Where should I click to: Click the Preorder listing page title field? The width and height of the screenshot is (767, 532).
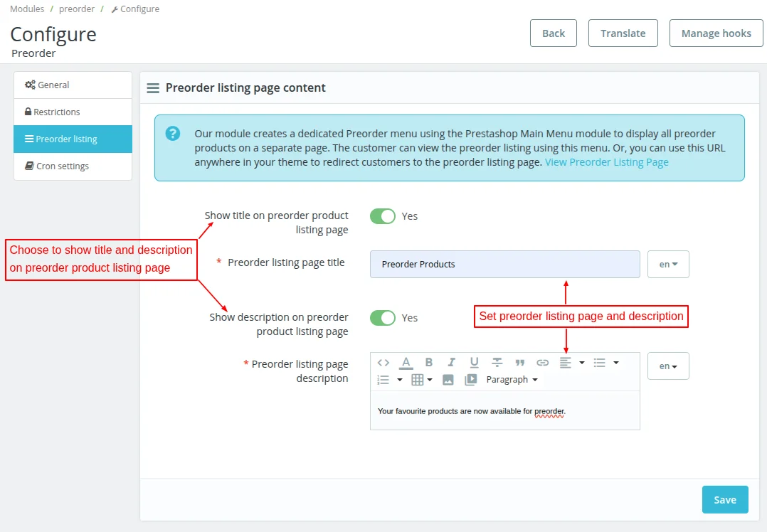[x=504, y=264]
